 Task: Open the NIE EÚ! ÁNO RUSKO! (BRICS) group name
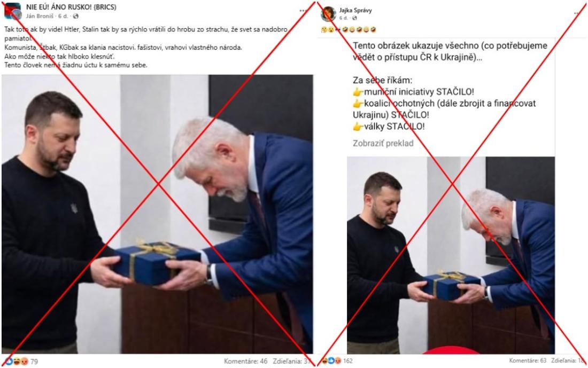pos(71,7)
